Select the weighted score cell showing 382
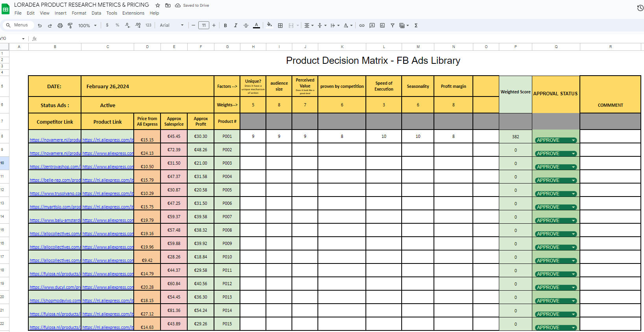Screen dimensions: 644x332 pos(515,137)
